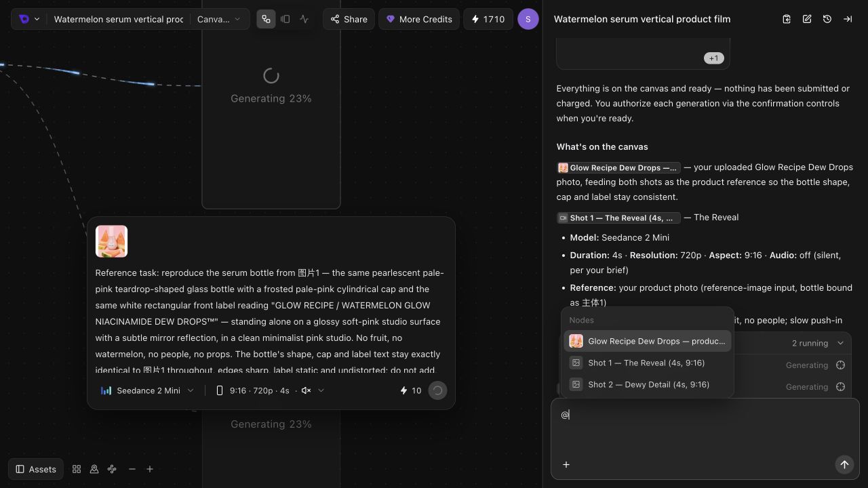
Task: Zoom in the canvas with plus
Action: 150,469
